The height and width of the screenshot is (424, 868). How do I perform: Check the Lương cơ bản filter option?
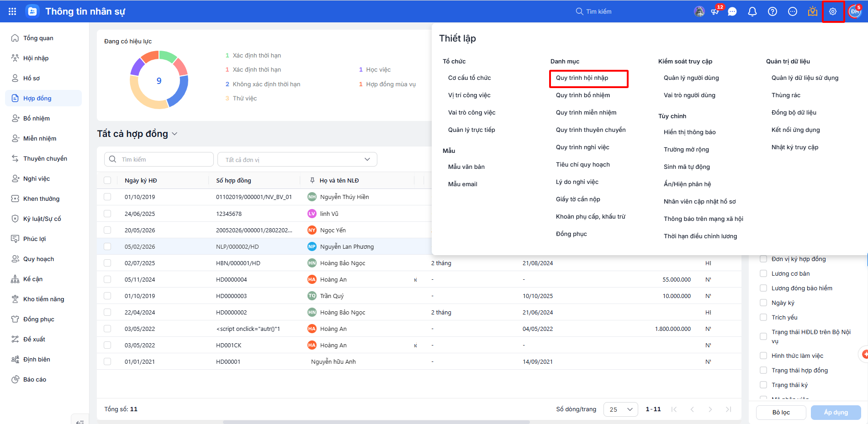763,273
